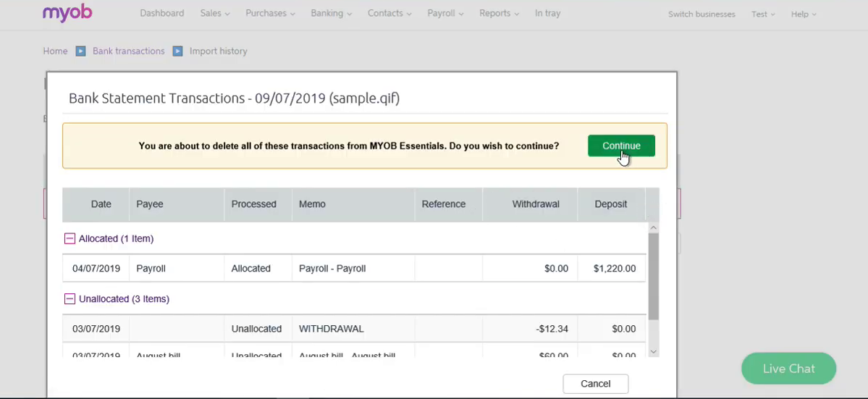This screenshot has height=399, width=868.
Task: Collapse the Unallocated (3 Items) group
Action: 69,299
